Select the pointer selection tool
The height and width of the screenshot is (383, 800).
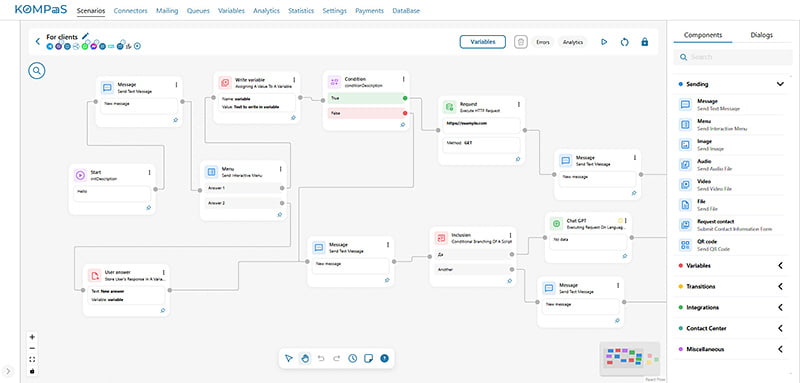coord(289,359)
